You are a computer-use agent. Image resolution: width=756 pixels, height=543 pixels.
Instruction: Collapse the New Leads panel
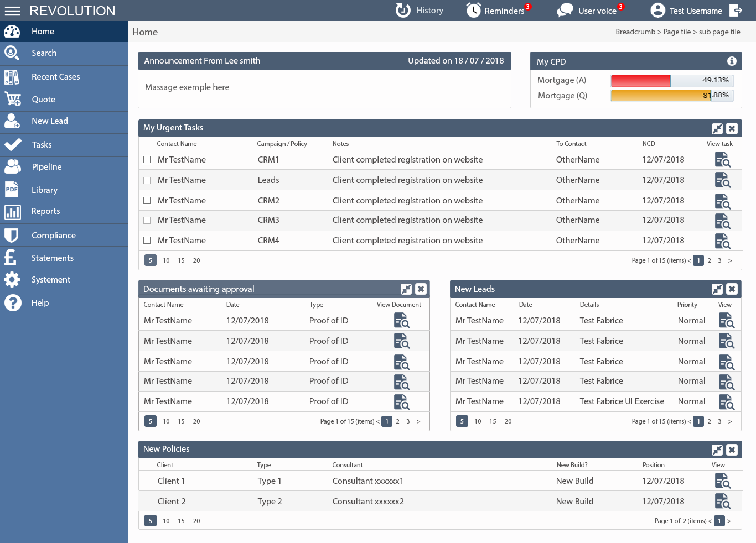coord(717,289)
